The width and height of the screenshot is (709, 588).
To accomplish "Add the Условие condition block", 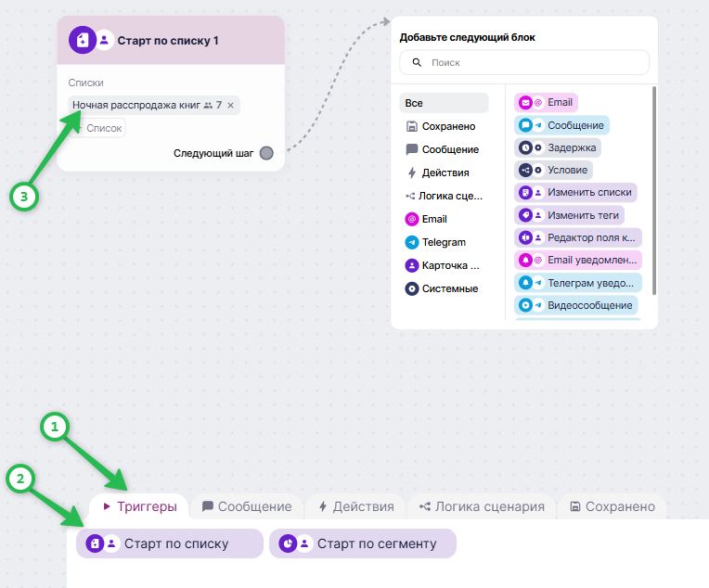I will click(553, 171).
